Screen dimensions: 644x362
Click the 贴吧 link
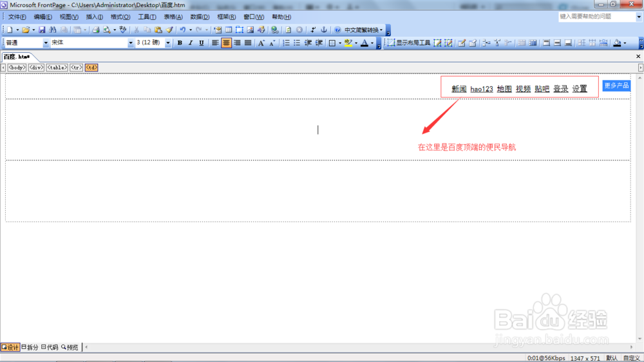542,89
